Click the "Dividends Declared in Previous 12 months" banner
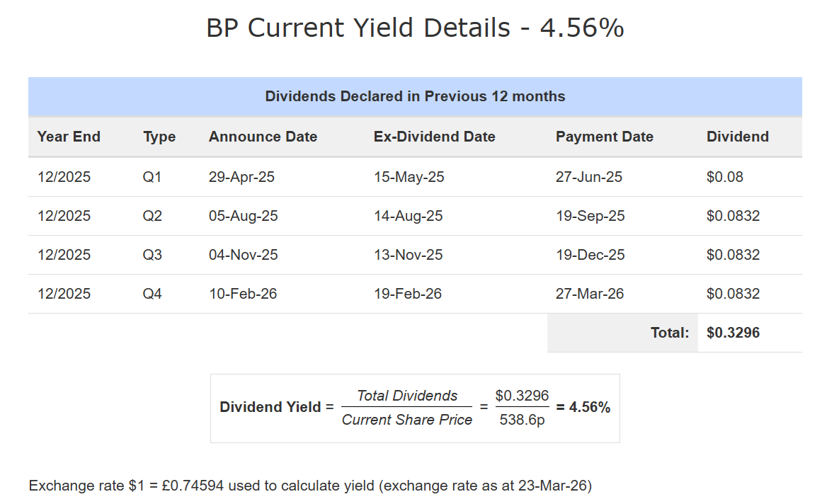 (x=415, y=96)
